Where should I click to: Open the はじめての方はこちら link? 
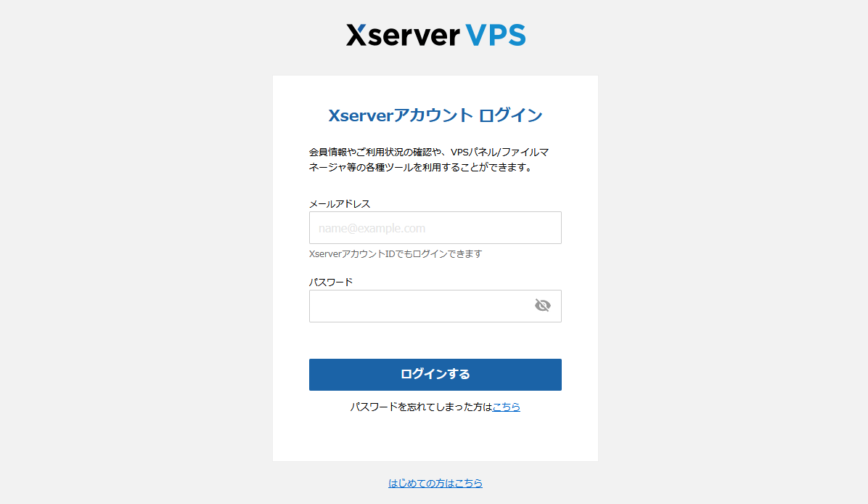point(435,483)
